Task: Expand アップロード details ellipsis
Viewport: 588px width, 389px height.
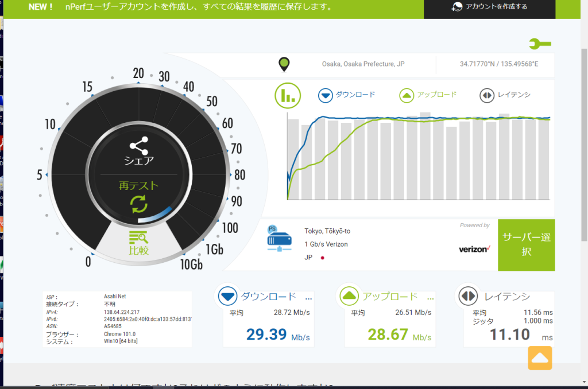Action: [431, 299]
